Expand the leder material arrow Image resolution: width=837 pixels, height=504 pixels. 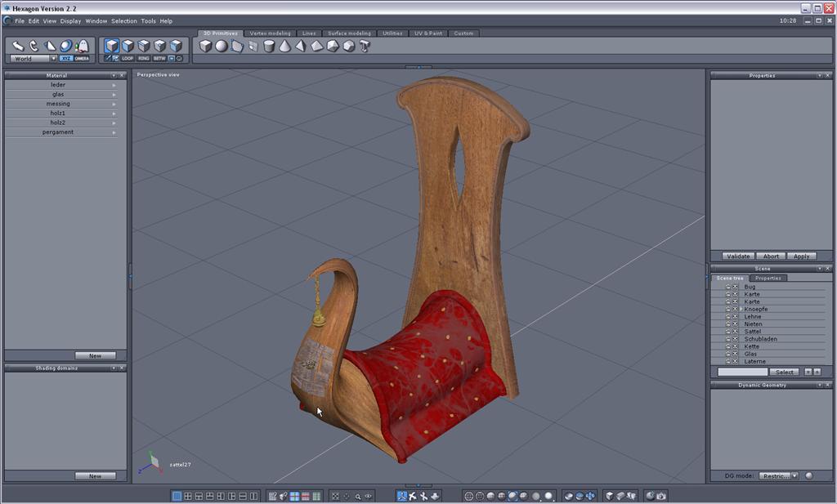coord(114,85)
